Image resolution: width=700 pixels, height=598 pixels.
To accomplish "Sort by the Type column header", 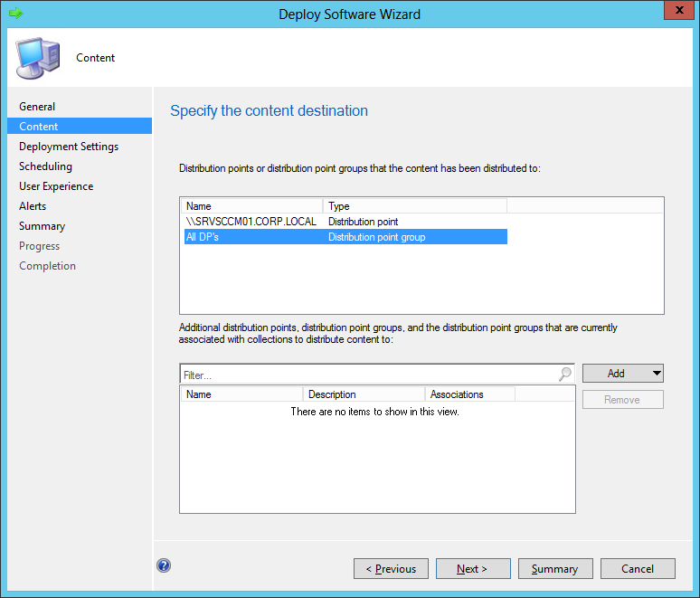I will point(413,206).
